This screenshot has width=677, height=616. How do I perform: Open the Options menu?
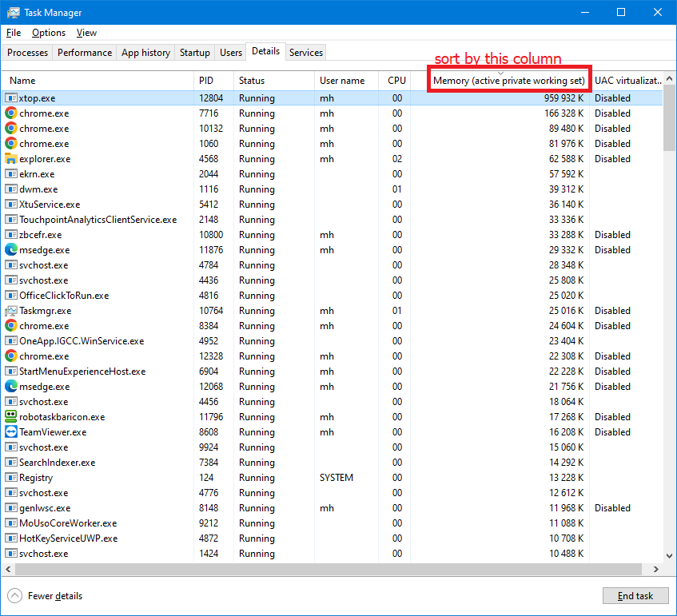(x=48, y=33)
